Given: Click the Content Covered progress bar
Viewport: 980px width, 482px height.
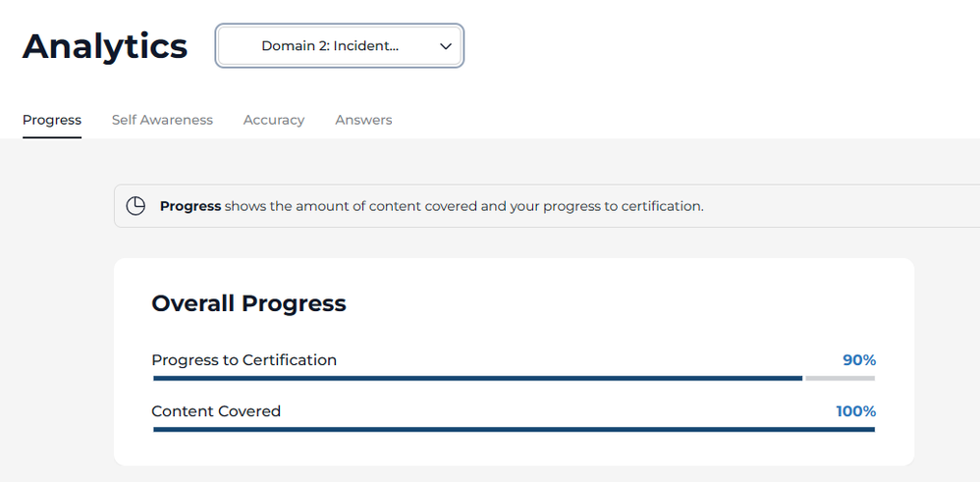Looking at the screenshot, I should click(x=514, y=429).
